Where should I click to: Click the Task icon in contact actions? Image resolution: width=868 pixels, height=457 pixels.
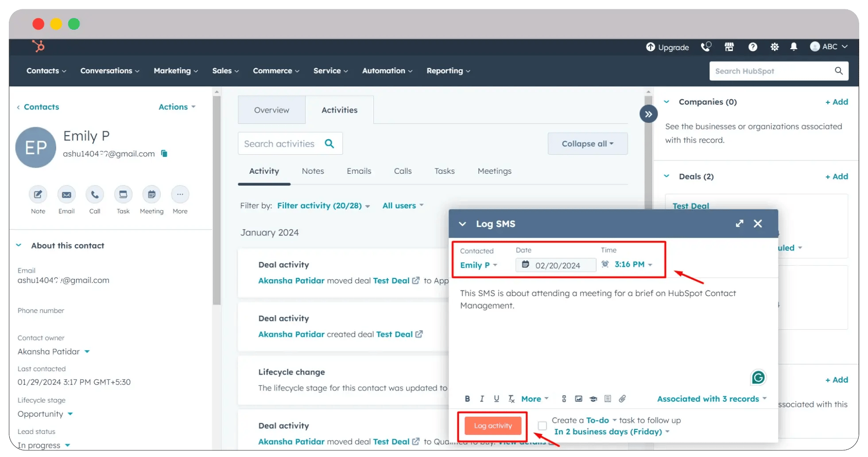(x=123, y=194)
